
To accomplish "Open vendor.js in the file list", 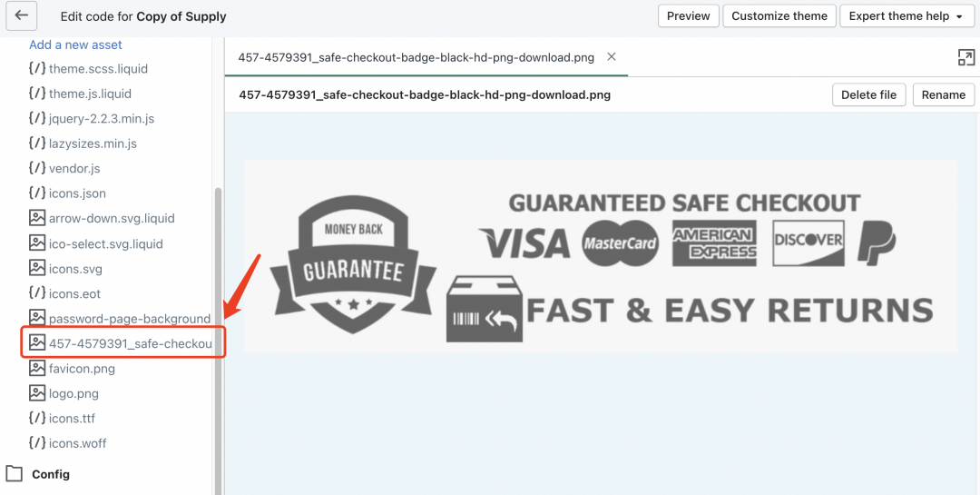I will pyautogui.click(x=74, y=168).
